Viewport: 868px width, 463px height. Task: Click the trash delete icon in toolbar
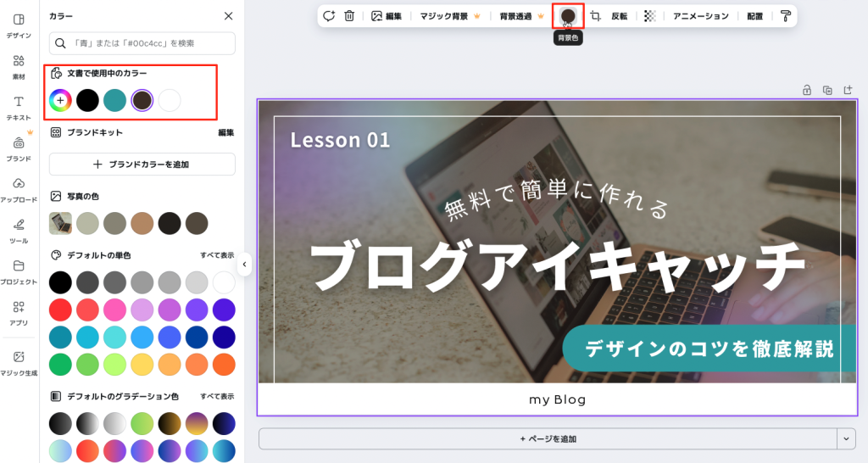[349, 16]
